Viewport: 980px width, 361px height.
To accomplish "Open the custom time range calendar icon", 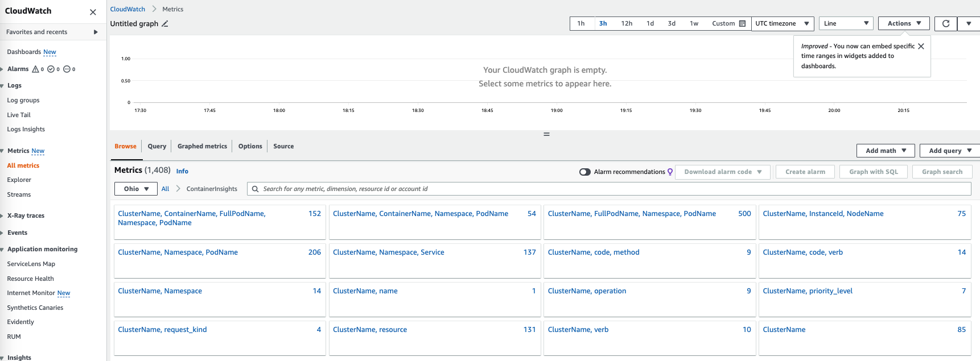I will pyautogui.click(x=742, y=23).
